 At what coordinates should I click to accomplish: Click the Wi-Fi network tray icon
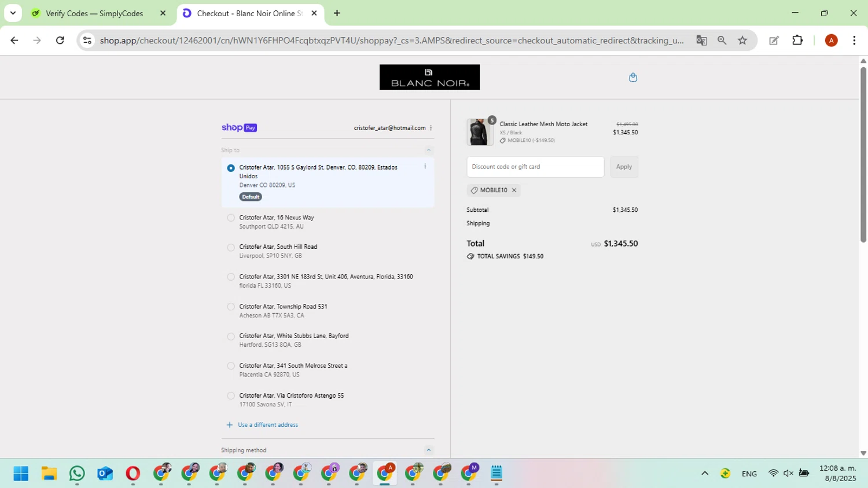click(x=773, y=474)
